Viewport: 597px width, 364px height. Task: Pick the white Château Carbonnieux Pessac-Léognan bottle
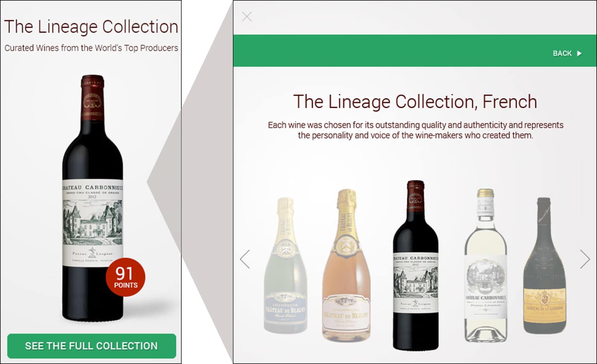click(x=485, y=265)
